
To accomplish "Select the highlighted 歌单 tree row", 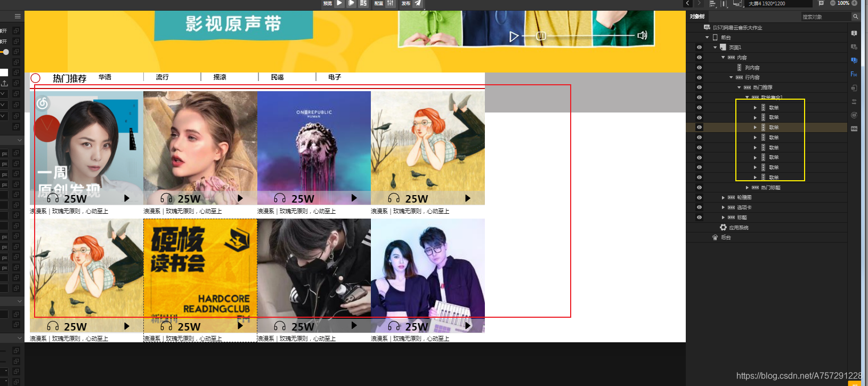I will [767, 127].
